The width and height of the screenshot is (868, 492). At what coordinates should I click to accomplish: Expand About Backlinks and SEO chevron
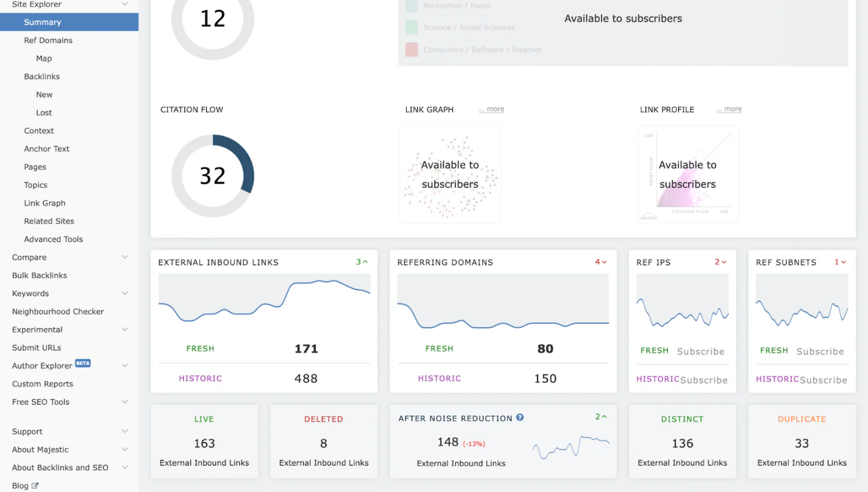pyautogui.click(x=125, y=467)
